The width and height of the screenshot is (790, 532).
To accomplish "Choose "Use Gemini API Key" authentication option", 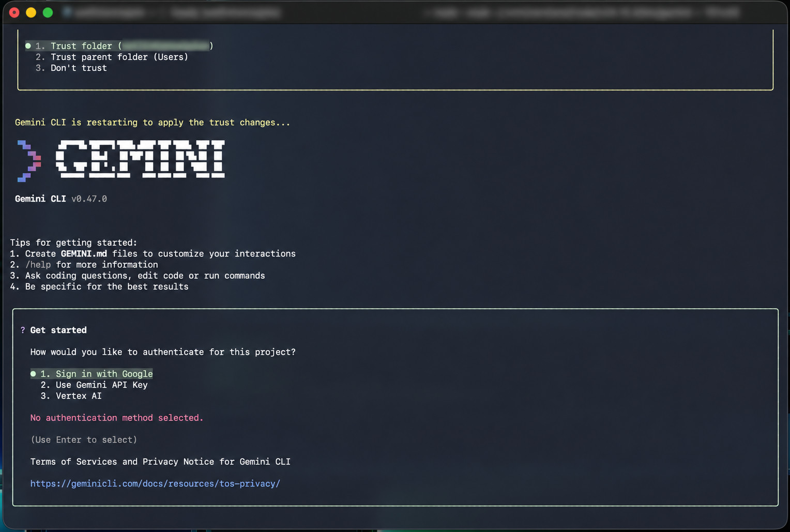I will point(94,385).
